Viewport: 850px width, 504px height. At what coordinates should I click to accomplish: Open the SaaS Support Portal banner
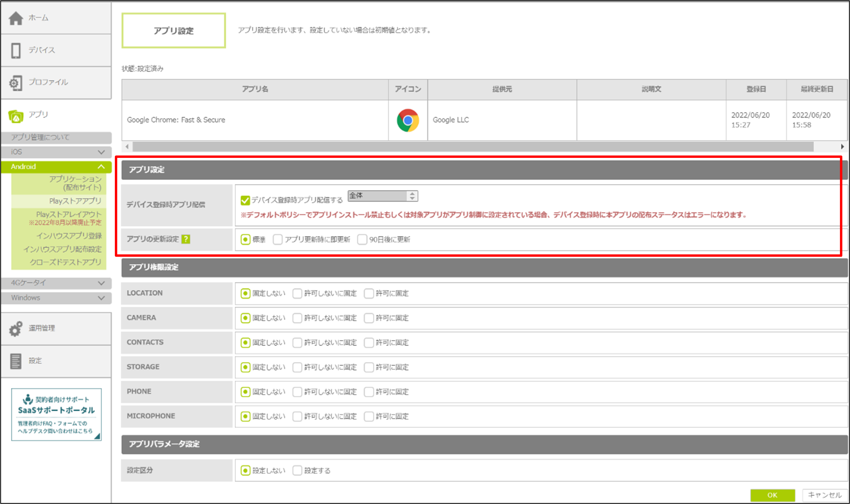pos(56,414)
